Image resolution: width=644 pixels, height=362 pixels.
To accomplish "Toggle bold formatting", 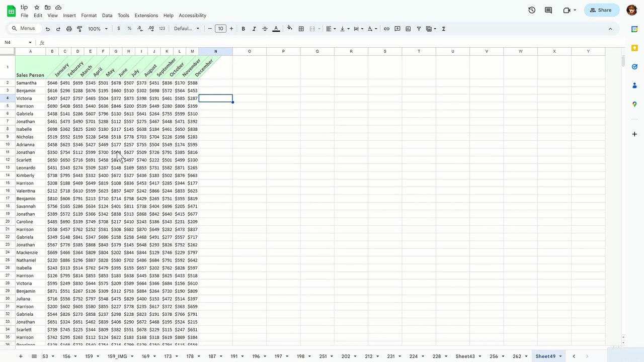I will point(244,29).
